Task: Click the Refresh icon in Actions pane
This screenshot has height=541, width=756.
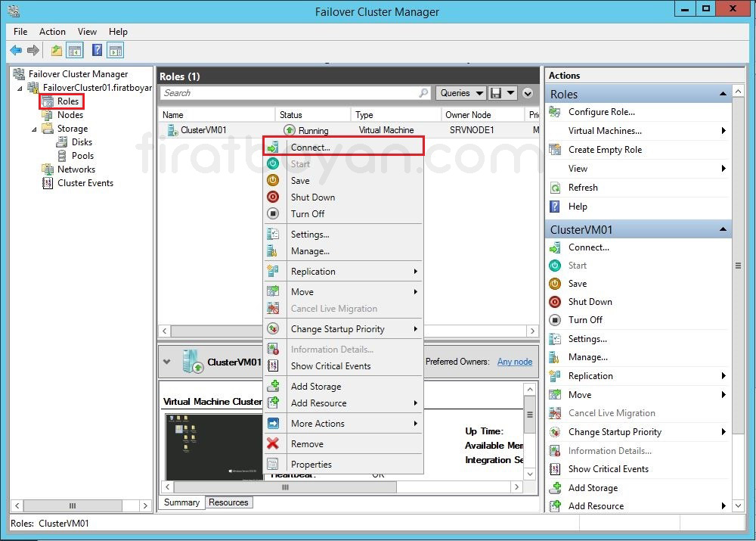Action: pyautogui.click(x=555, y=188)
